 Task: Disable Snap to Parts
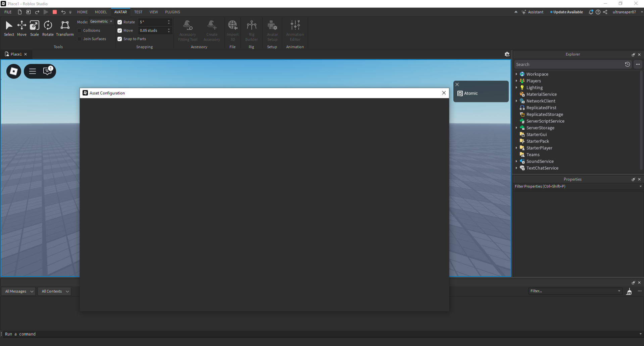[x=119, y=39]
